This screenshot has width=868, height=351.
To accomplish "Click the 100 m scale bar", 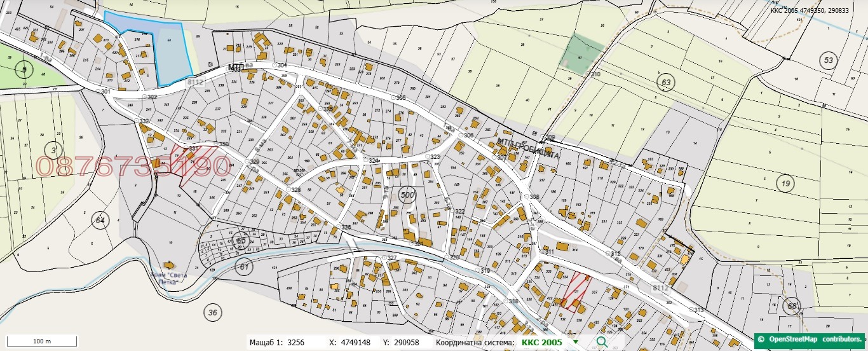I will (42, 342).
